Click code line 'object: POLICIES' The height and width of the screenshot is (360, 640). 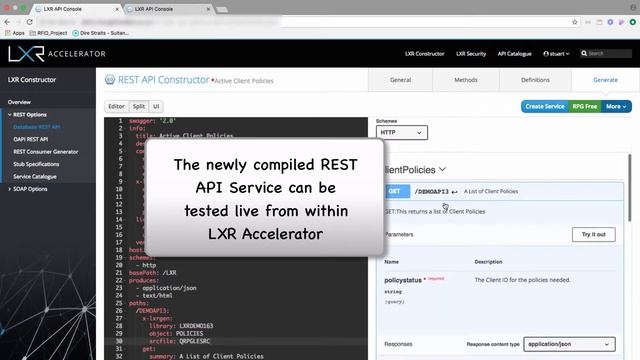click(x=176, y=333)
